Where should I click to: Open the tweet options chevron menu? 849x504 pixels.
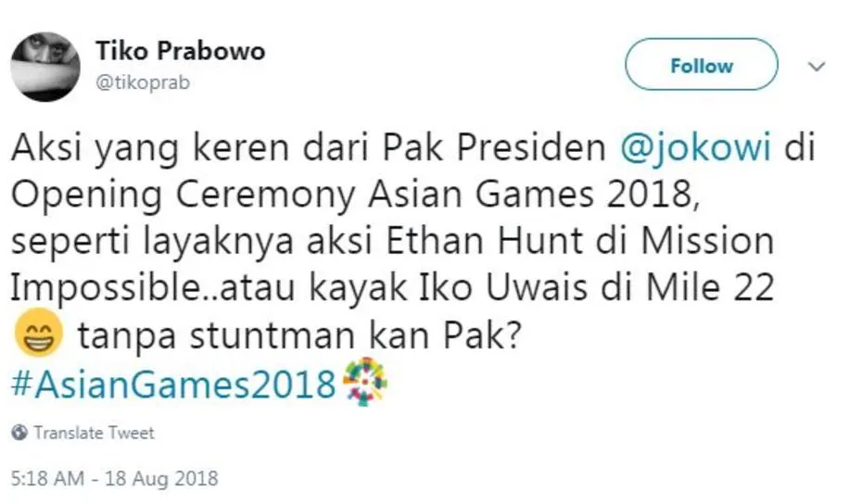(816, 67)
